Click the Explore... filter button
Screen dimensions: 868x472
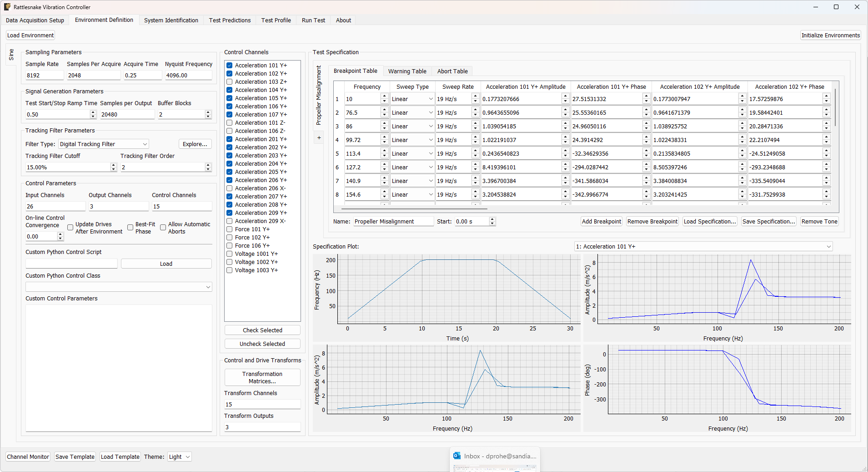point(195,144)
